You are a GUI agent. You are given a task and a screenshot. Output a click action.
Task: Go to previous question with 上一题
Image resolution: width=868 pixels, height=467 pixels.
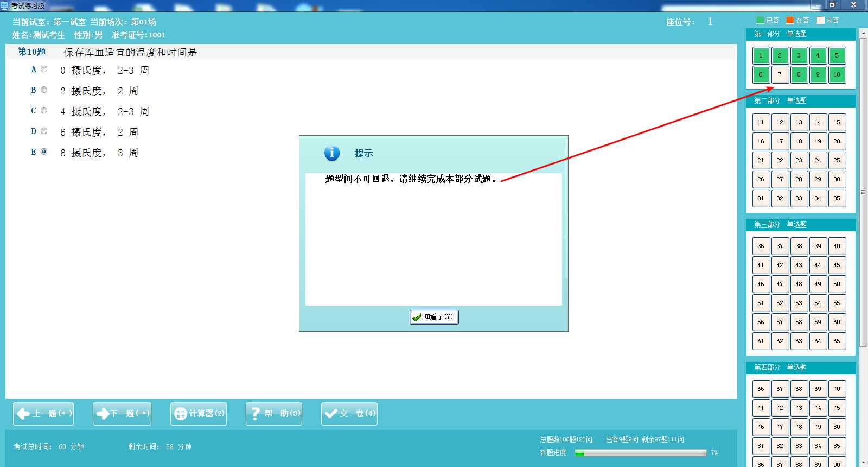[x=43, y=414]
